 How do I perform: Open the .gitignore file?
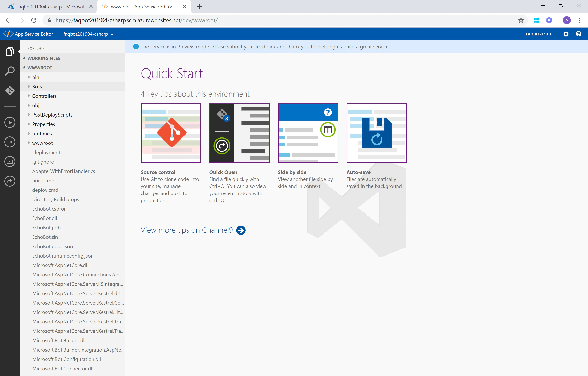(43, 162)
